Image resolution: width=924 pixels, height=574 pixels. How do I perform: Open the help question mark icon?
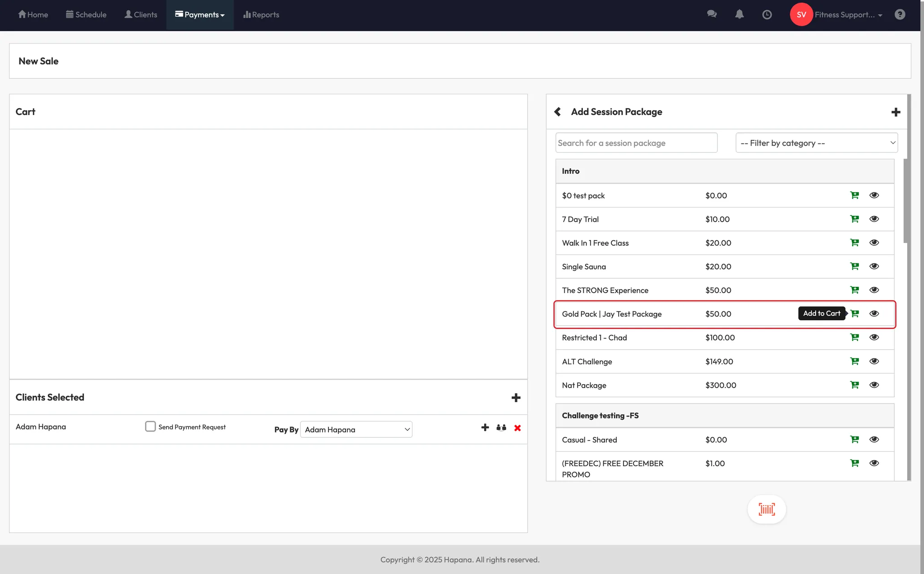pyautogui.click(x=900, y=14)
